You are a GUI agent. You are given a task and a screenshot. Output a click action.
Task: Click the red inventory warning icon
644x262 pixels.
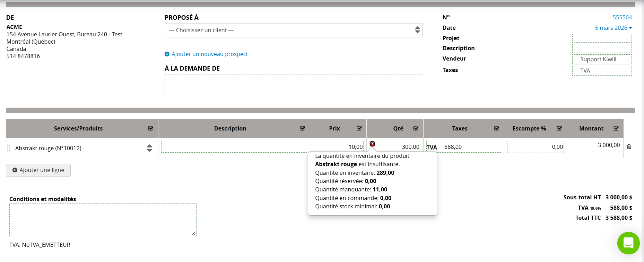372,144
